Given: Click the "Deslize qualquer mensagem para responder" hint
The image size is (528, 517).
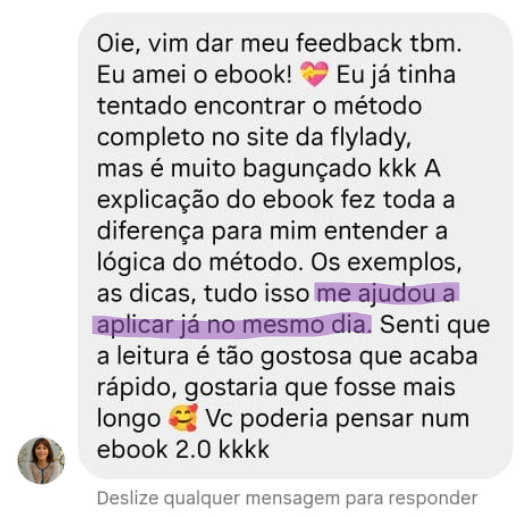Looking at the screenshot, I should coord(287,498).
